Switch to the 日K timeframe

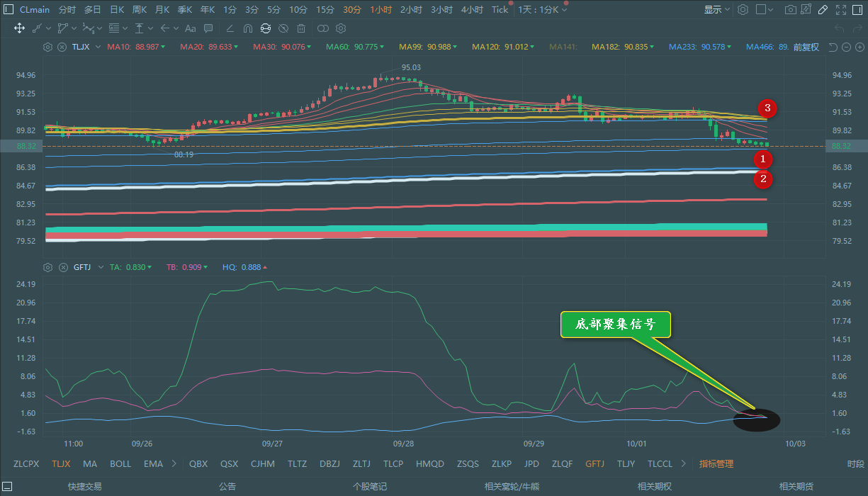tap(116, 10)
